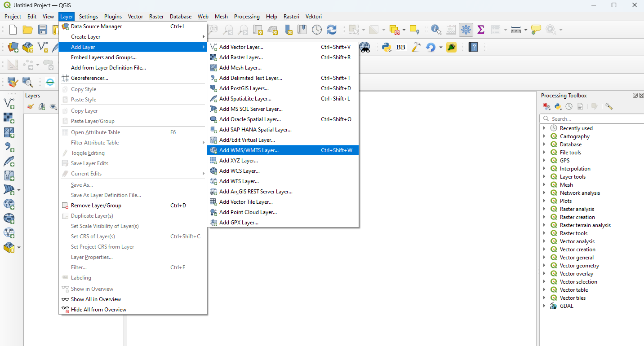
Task: Click the Refresh map canvas icon
Action: click(x=332, y=30)
